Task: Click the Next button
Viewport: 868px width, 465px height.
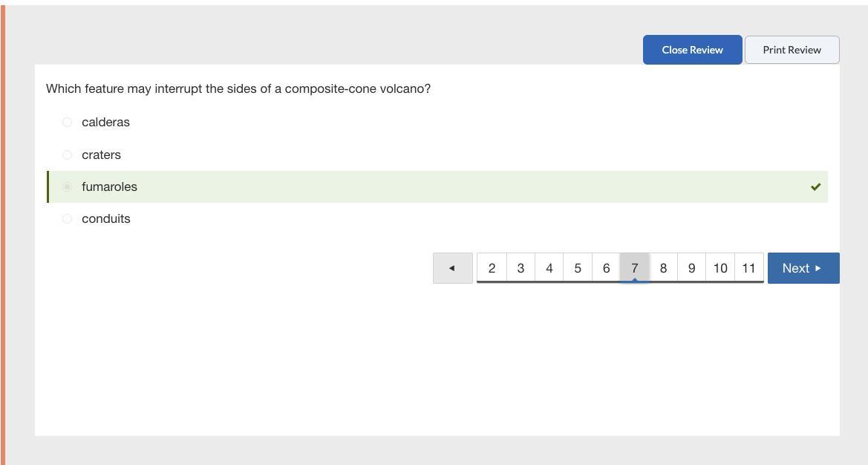Action: point(803,268)
